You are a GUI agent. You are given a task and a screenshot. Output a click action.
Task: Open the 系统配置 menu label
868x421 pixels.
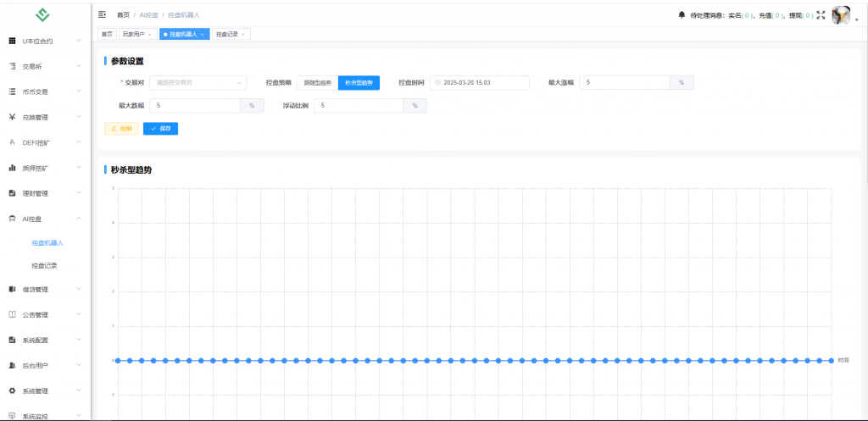pyautogui.click(x=35, y=341)
